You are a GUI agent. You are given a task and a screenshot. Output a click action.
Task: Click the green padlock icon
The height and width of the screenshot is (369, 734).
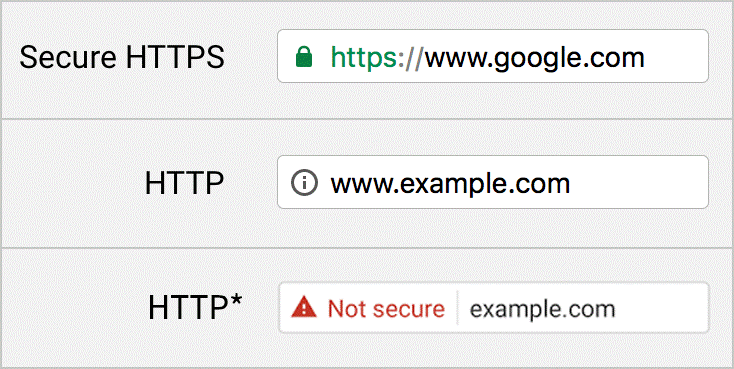coord(304,57)
